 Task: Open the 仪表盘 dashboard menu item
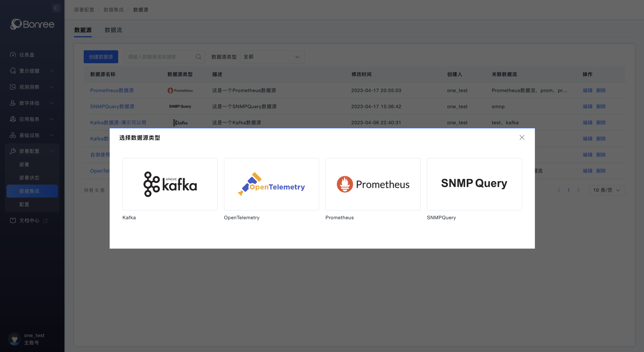(x=27, y=55)
